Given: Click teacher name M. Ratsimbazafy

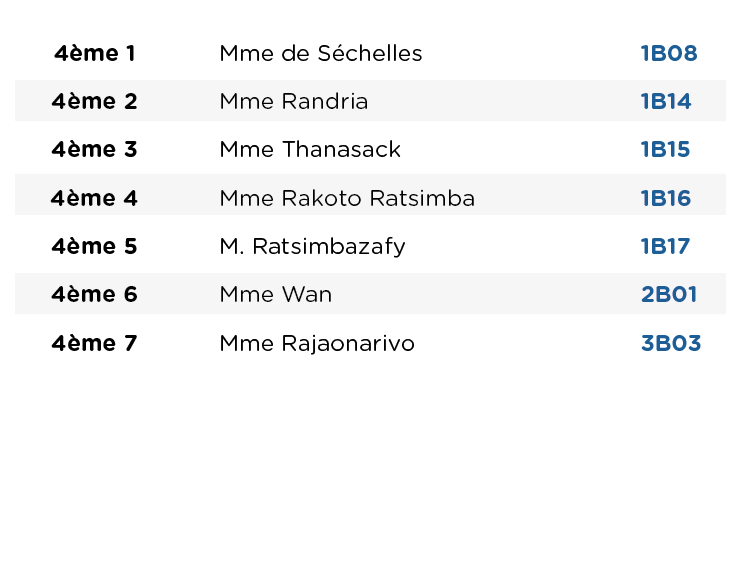Looking at the screenshot, I should (312, 247).
